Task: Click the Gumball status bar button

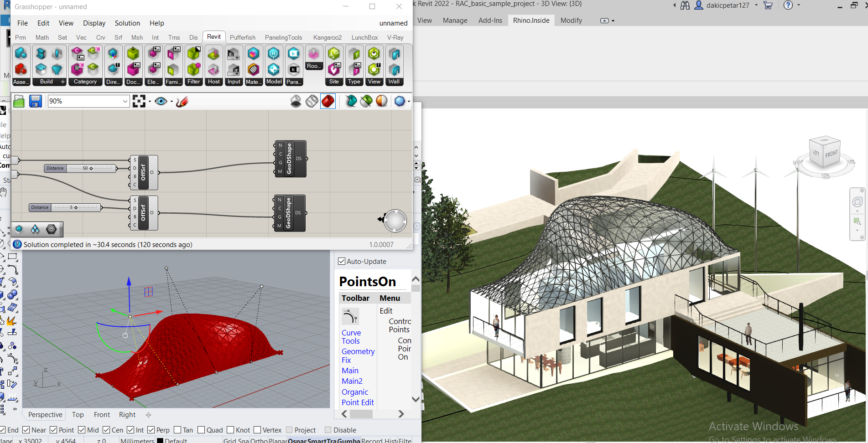Action: [x=349, y=441]
